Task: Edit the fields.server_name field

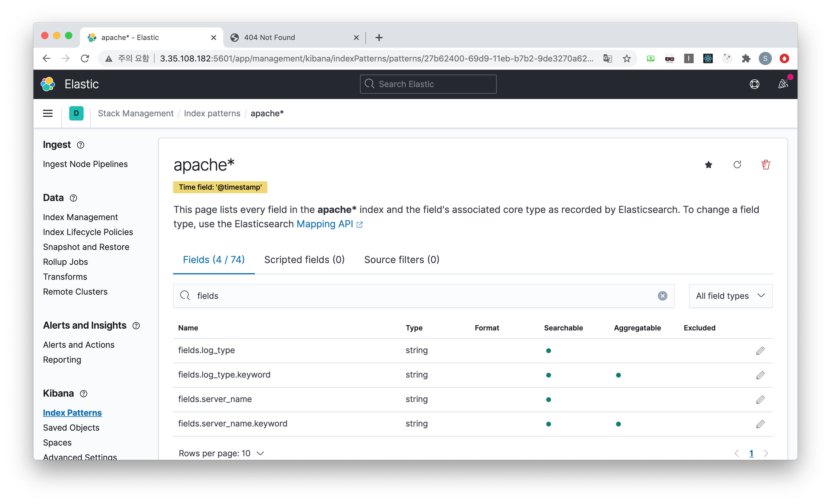Action: click(x=760, y=400)
